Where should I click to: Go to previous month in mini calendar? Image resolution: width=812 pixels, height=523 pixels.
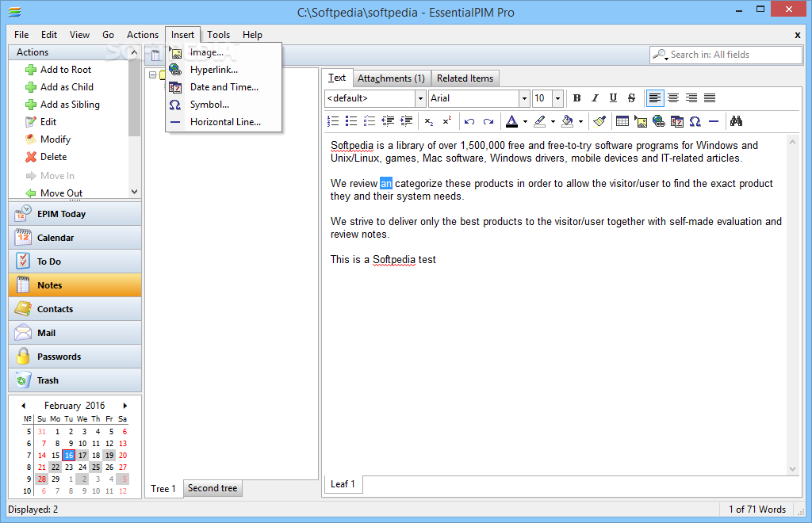(23, 406)
